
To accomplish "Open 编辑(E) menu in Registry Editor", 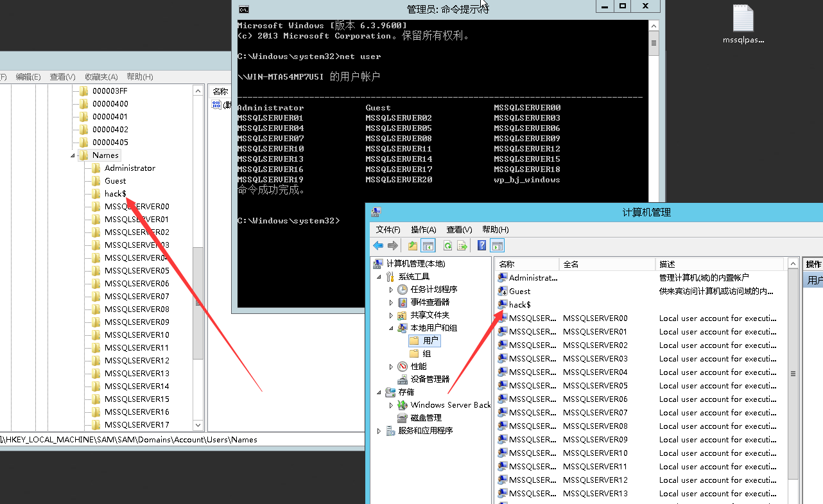I will point(28,76).
